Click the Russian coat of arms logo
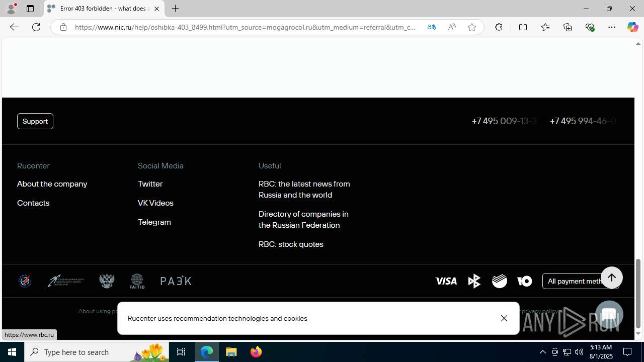644x362 pixels. 107,281
